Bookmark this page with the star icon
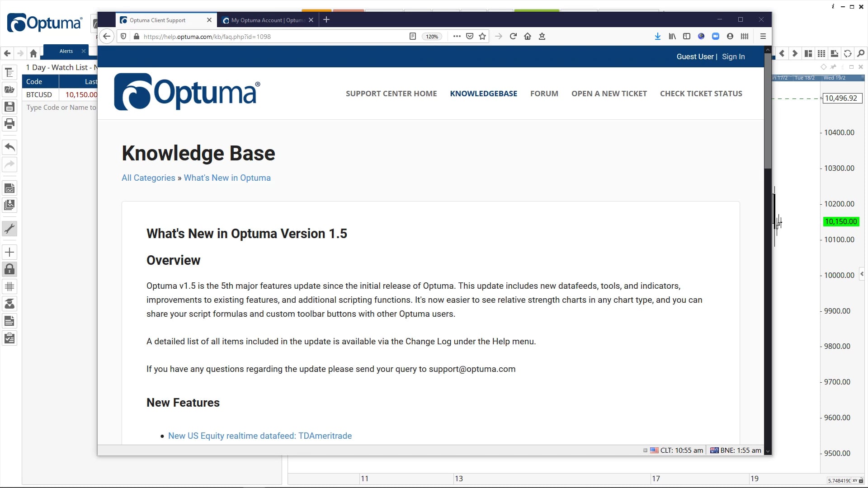The image size is (868, 488). pos(482,36)
